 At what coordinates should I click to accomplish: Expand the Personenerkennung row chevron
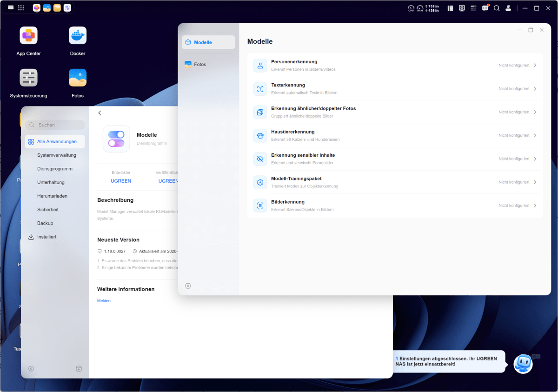tap(535, 66)
